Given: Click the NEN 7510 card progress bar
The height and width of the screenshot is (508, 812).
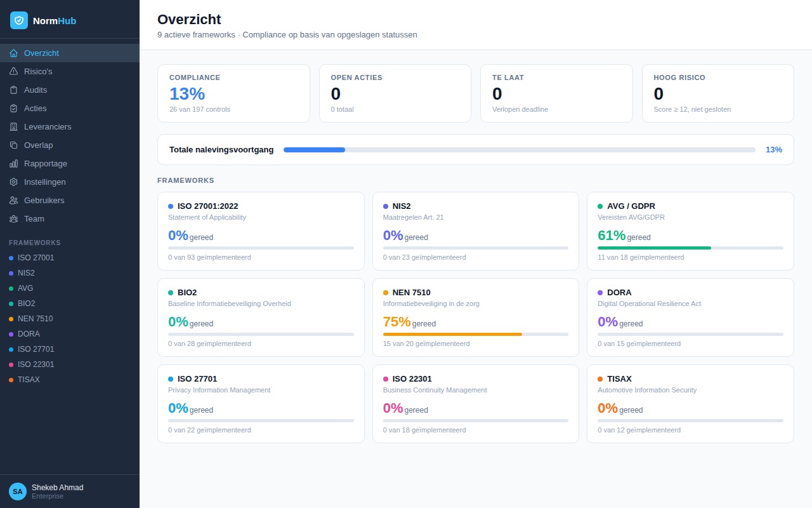Looking at the screenshot, I should click(476, 334).
